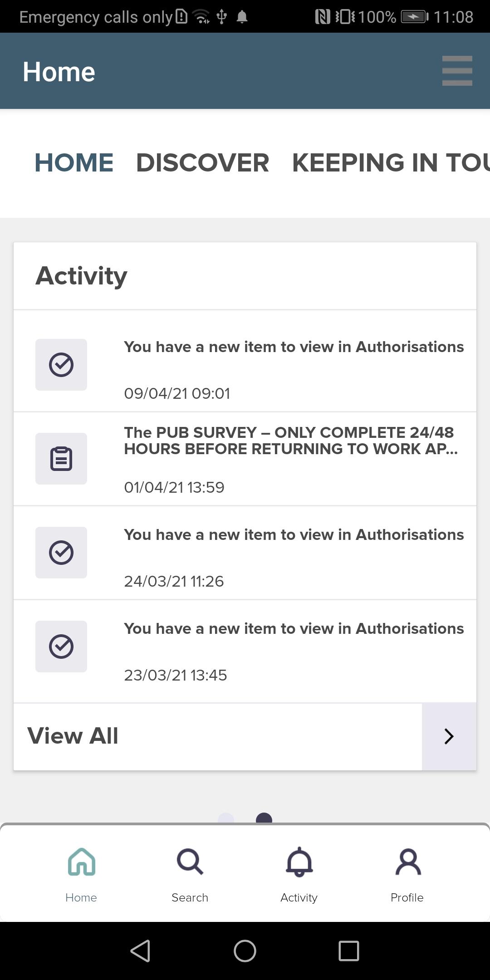Open View All activity link
The image size is (490, 980).
click(x=73, y=736)
